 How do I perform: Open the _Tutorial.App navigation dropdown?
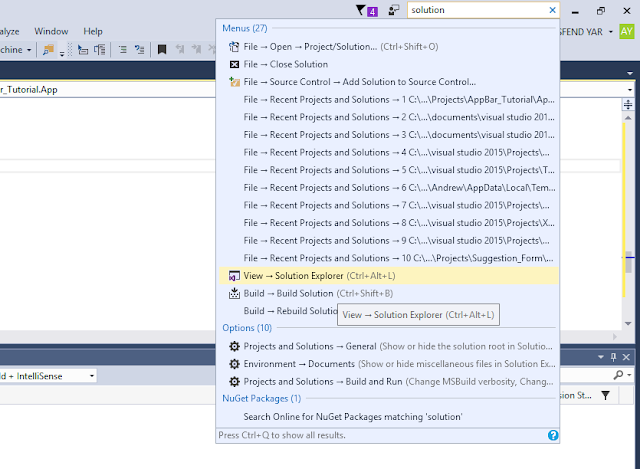click(108, 90)
